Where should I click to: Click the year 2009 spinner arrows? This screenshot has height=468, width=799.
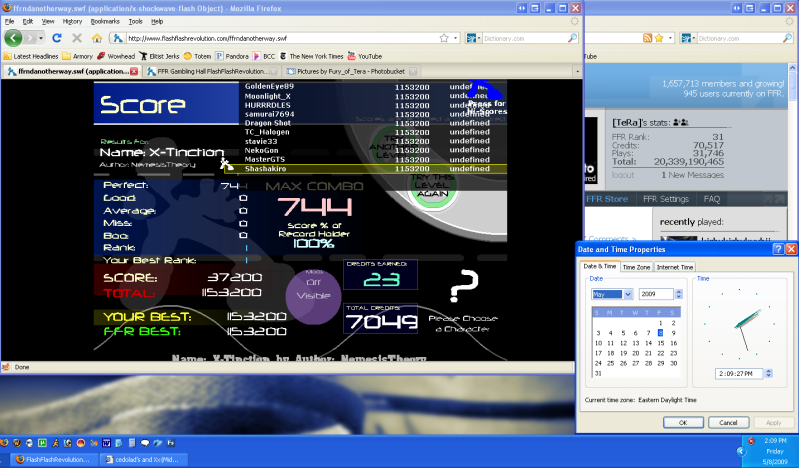pos(679,294)
